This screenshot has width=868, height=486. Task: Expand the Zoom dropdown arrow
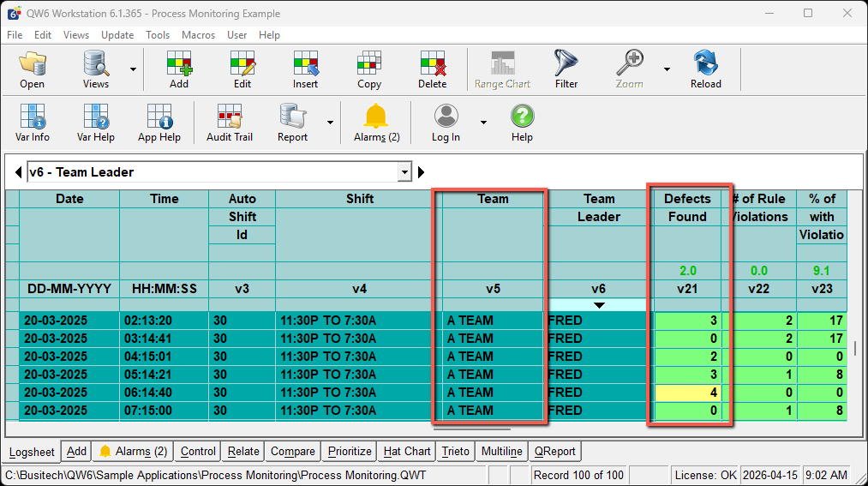pos(667,69)
